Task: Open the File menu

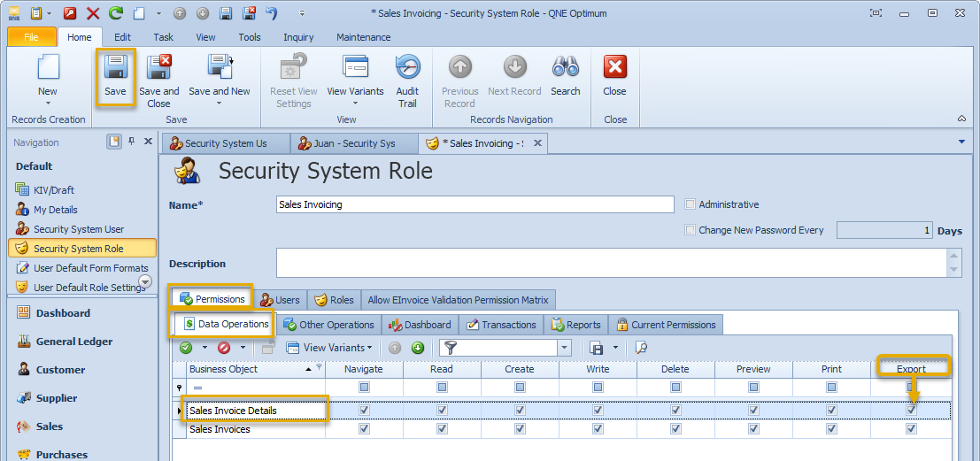Action: (x=31, y=37)
